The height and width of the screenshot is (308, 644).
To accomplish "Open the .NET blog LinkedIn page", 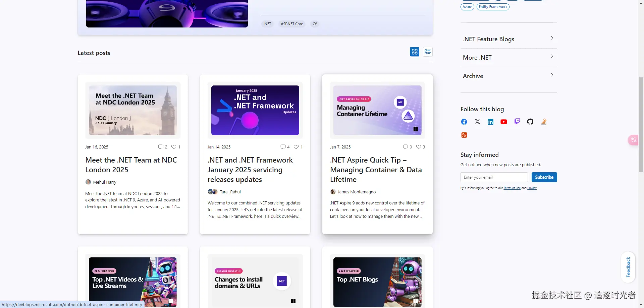I will pos(490,122).
